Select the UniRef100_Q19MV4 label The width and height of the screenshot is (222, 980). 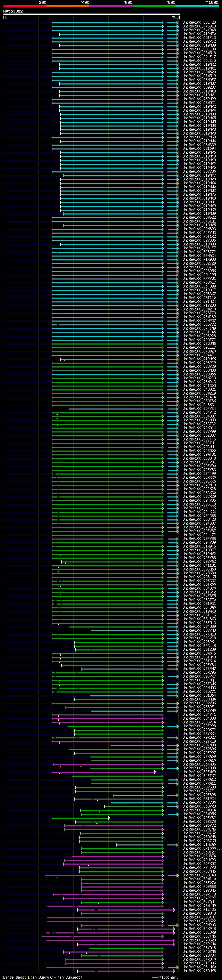pyautogui.click(x=199, y=110)
